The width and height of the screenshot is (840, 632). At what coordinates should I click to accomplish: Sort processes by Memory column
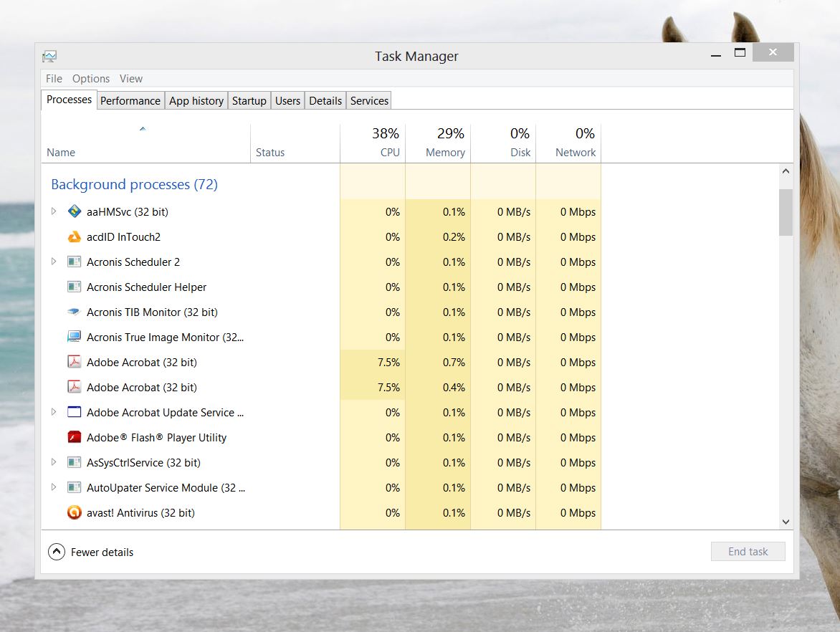[x=438, y=143]
